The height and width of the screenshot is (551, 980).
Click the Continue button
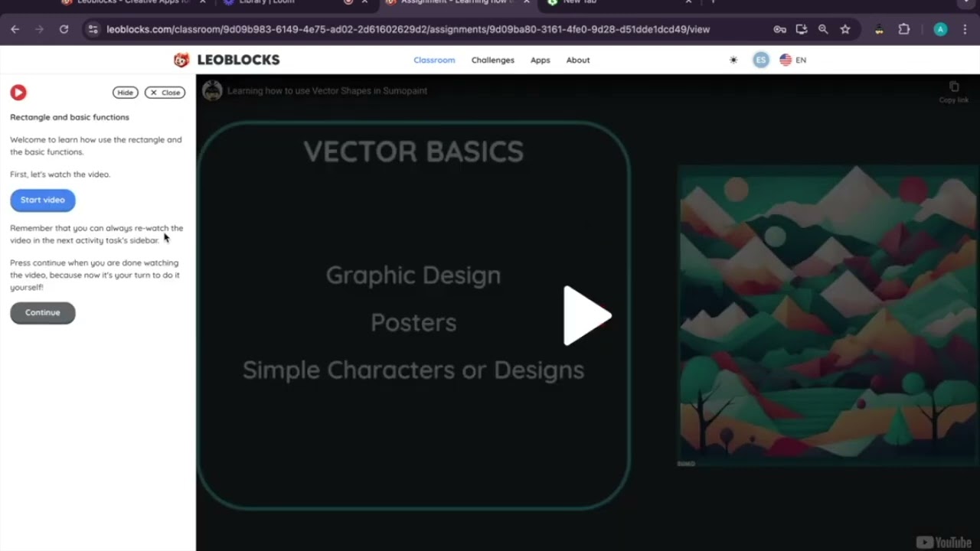point(43,312)
